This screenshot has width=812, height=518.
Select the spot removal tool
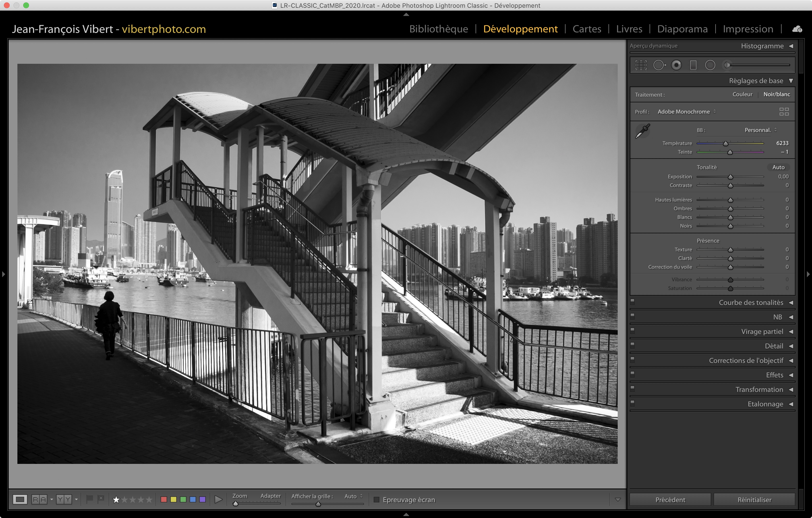click(659, 65)
